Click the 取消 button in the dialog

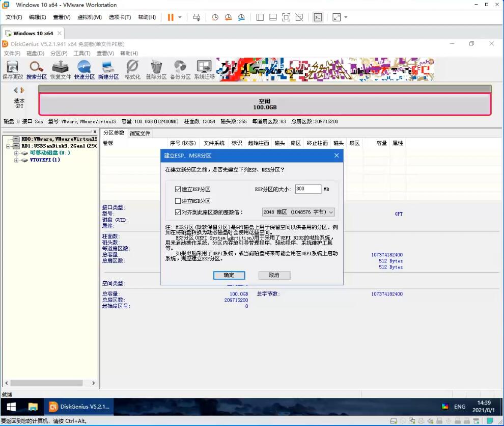[274, 275]
